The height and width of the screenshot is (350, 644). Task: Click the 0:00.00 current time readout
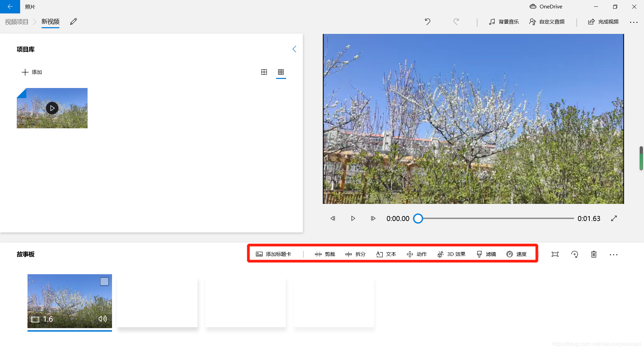[398, 219]
